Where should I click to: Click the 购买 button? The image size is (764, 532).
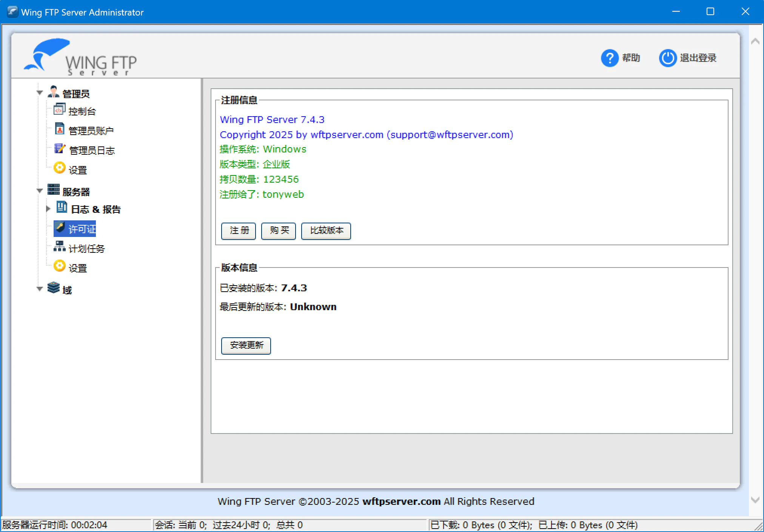click(279, 231)
